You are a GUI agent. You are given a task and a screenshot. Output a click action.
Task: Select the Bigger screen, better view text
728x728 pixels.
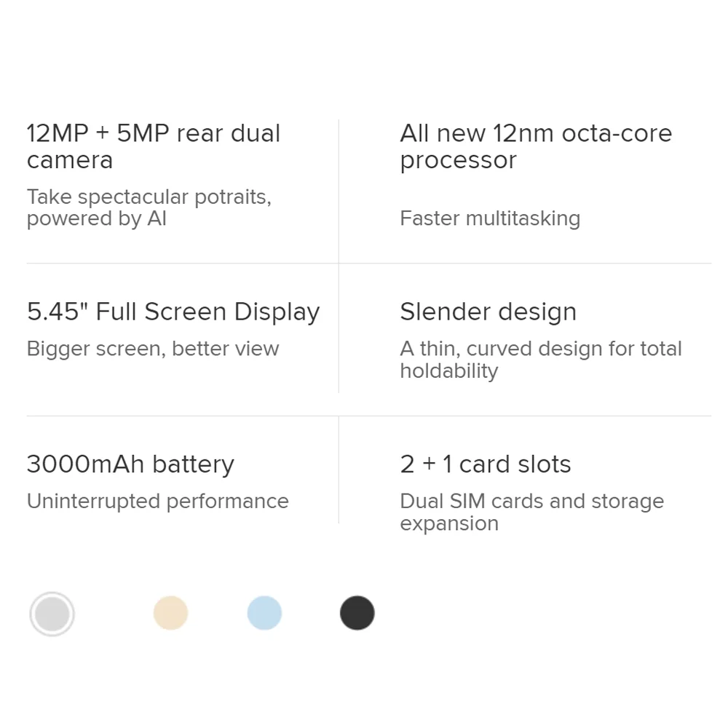[x=153, y=349]
